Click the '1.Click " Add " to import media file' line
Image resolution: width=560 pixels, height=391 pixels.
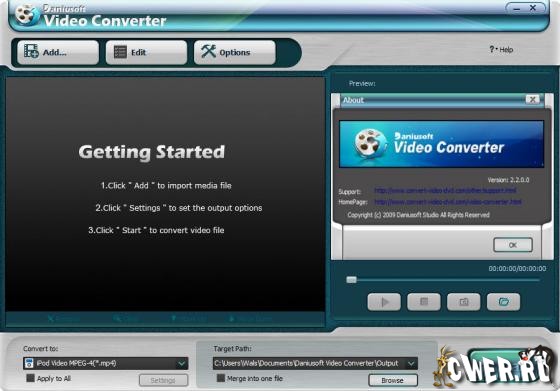(166, 186)
